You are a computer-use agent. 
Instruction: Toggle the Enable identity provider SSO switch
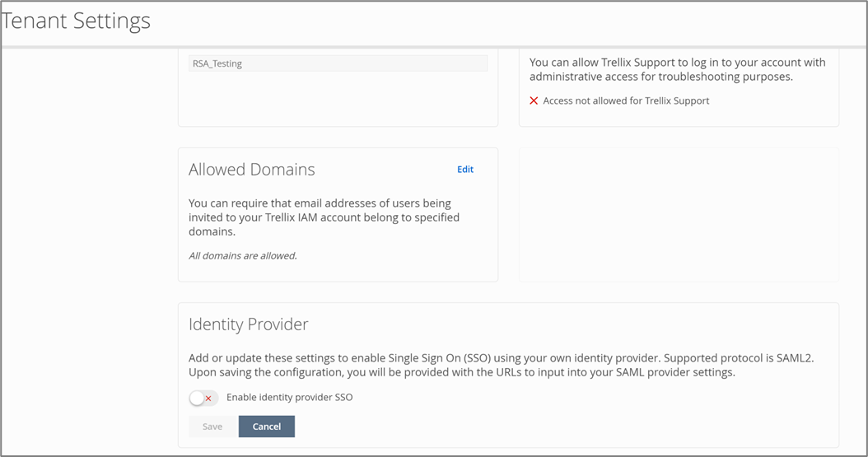coord(203,399)
